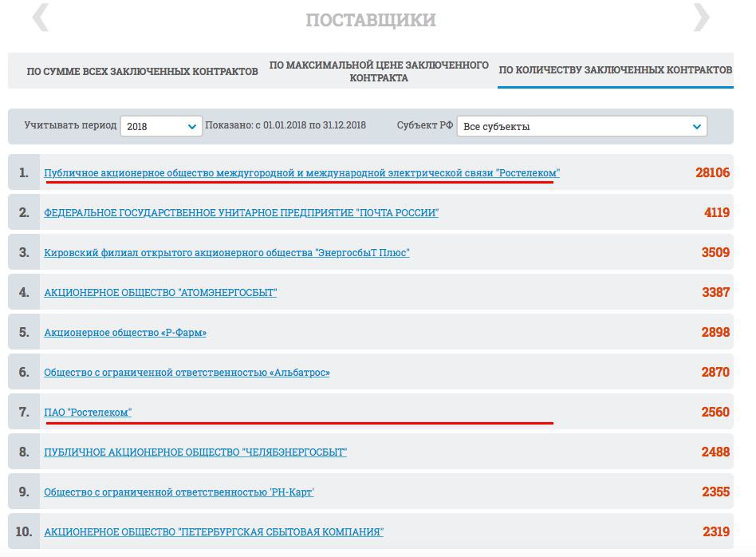Screen dimensions: 756x557
Task: Open 'Альбатрос' supplier link
Action: pyautogui.click(x=187, y=373)
